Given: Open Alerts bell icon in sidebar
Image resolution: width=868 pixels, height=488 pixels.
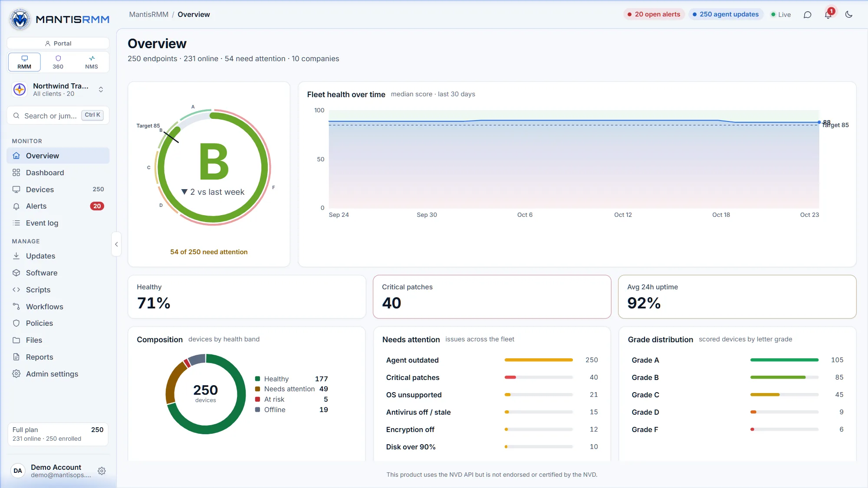Looking at the screenshot, I should [x=58, y=206].
